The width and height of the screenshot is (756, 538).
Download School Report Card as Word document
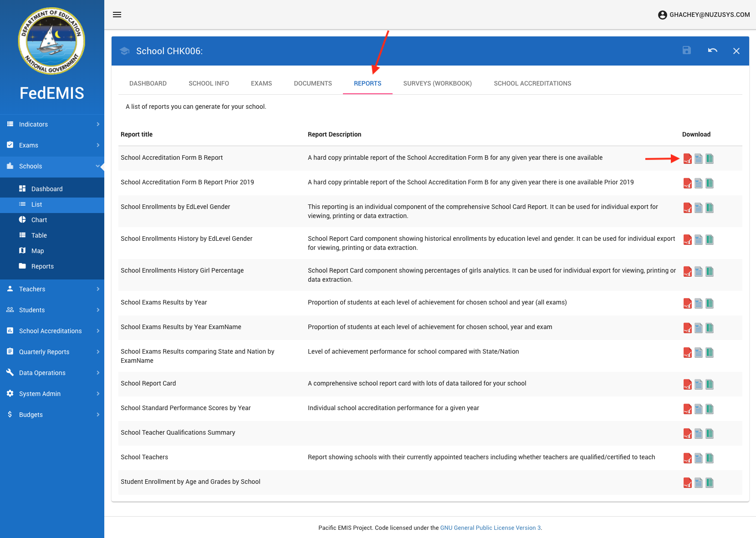click(698, 384)
